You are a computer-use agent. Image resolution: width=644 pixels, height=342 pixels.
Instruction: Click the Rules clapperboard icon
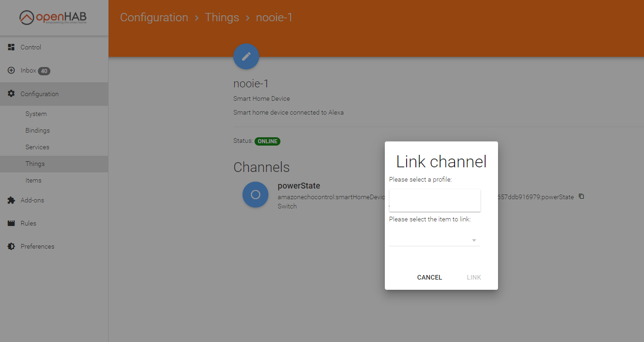(x=12, y=223)
